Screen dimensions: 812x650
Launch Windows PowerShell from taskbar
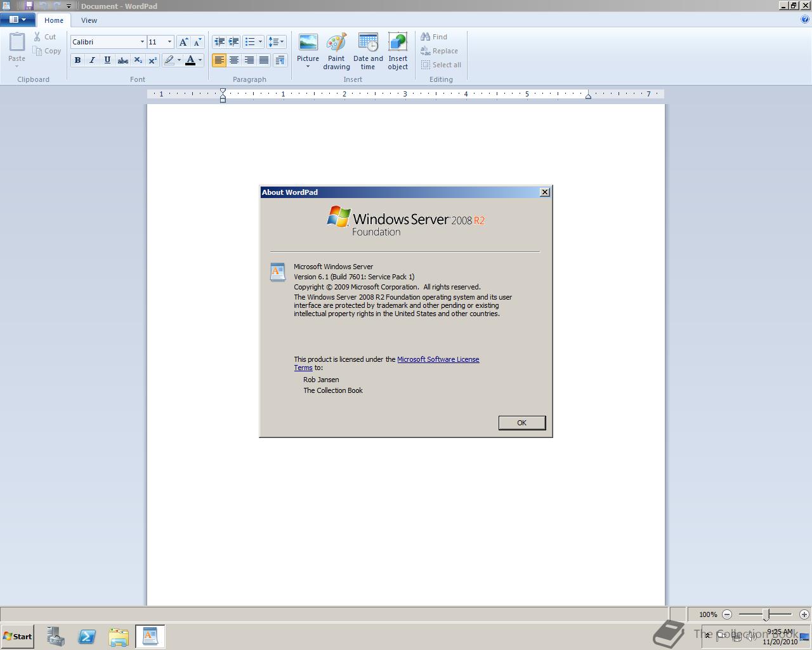[x=87, y=637]
